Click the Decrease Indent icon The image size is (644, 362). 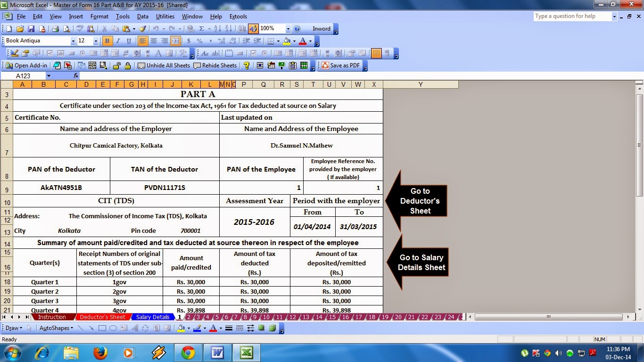tap(246, 41)
